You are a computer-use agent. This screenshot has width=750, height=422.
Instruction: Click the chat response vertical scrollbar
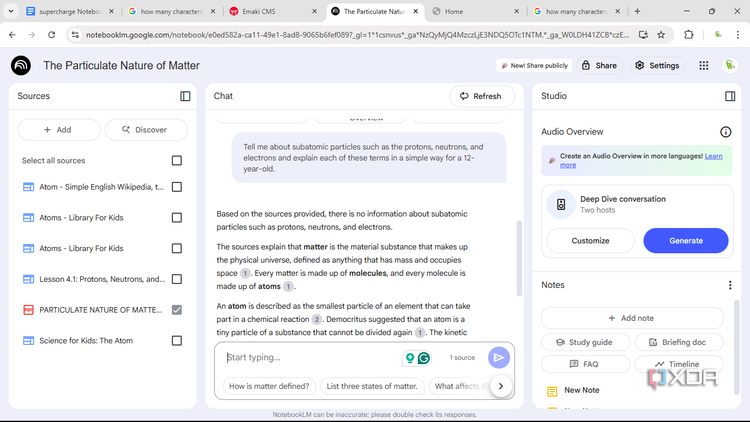519,258
